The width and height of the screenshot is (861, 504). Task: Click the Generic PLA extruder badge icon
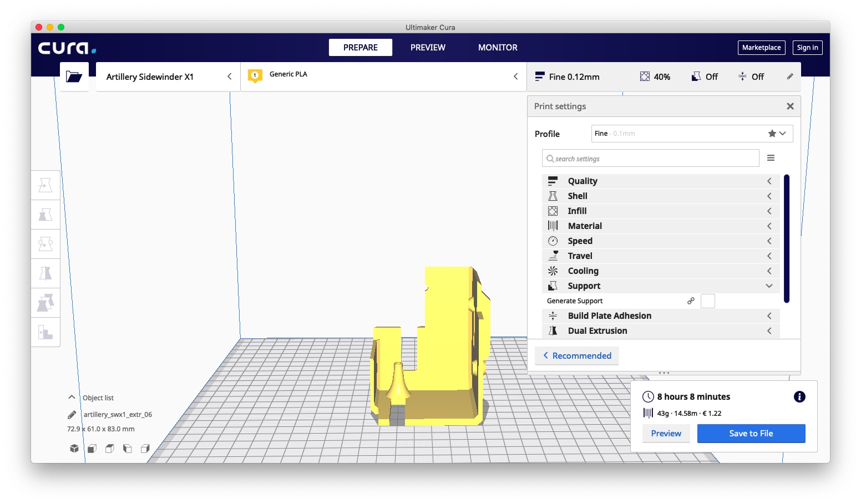(x=255, y=76)
